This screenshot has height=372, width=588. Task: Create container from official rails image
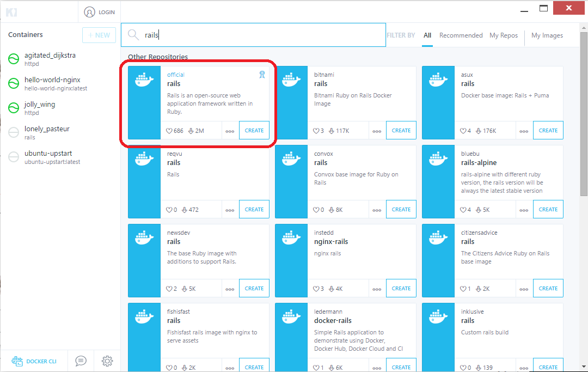coord(254,131)
